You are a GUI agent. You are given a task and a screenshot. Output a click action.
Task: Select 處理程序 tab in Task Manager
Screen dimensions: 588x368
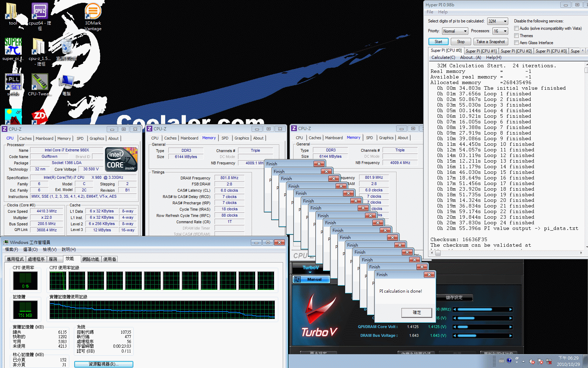(x=36, y=259)
